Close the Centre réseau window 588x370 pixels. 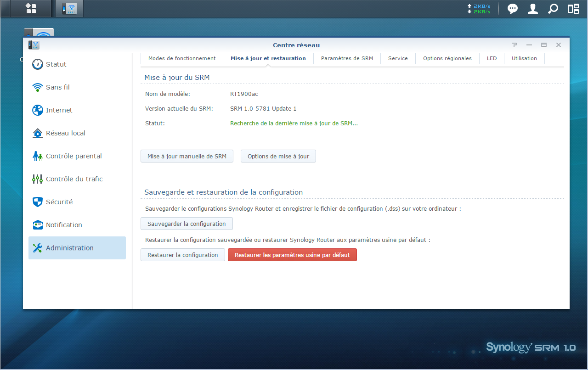click(x=559, y=45)
